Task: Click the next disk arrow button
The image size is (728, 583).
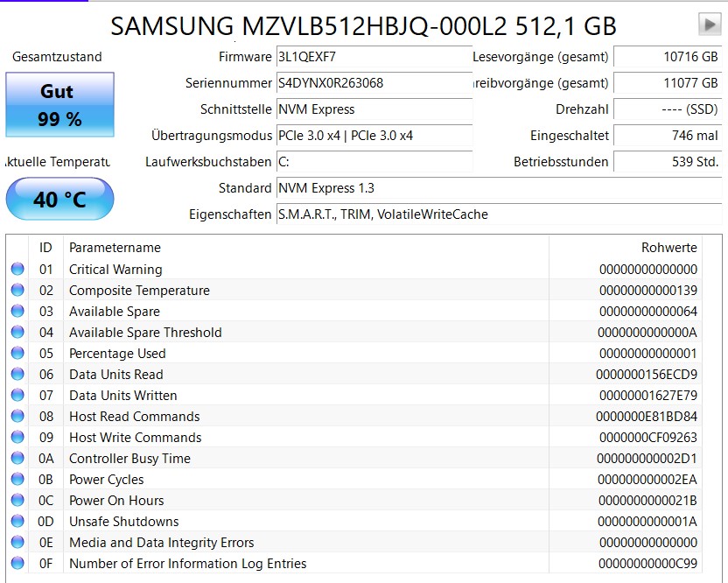Action: coord(710,25)
